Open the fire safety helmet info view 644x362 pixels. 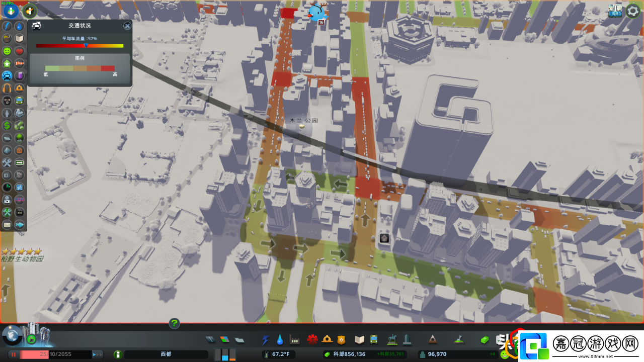(20, 88)
